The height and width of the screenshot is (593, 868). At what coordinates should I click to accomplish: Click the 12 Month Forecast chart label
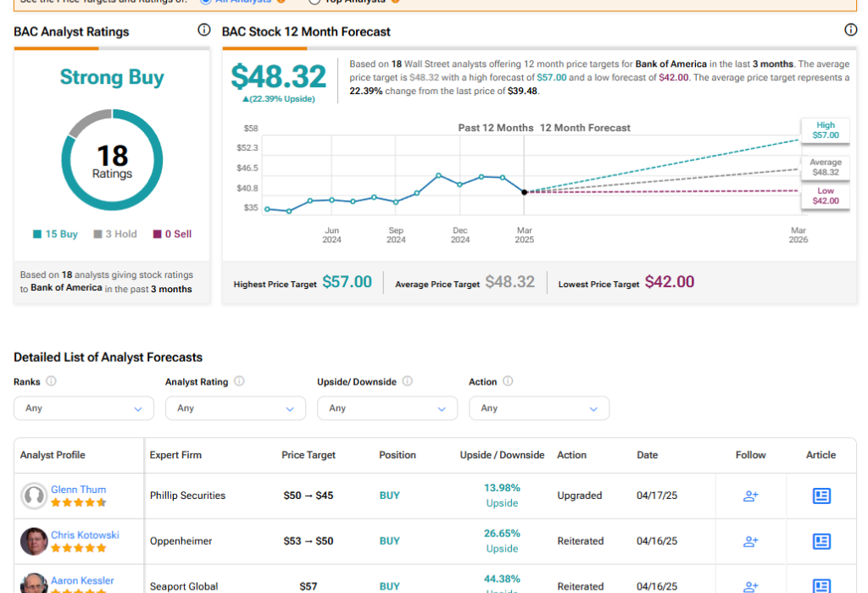pos(585,128)
